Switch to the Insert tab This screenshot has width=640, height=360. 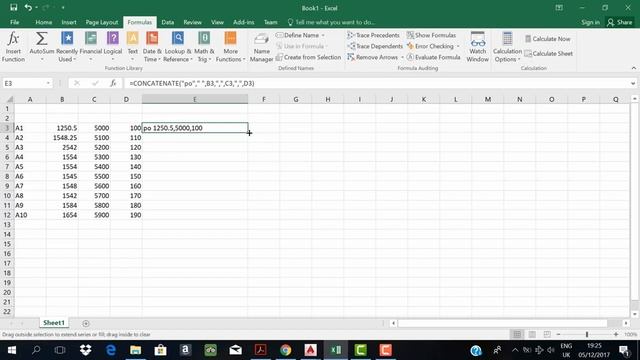pos(69,22)
